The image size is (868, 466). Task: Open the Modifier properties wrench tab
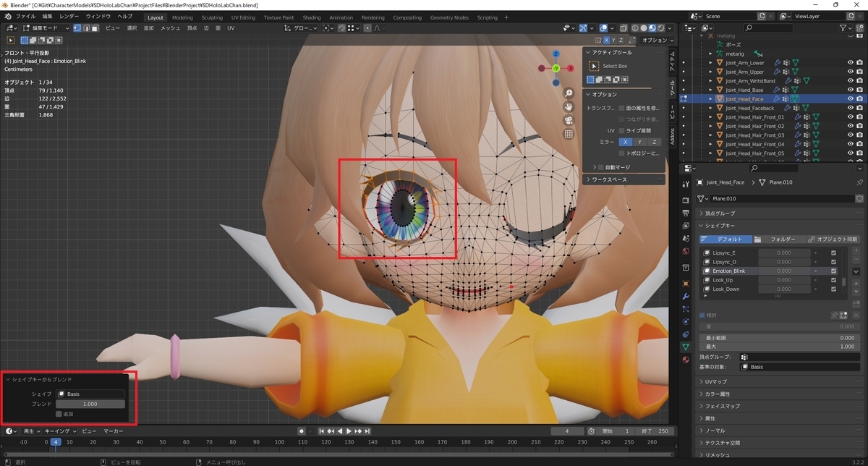tap(686, 296)
